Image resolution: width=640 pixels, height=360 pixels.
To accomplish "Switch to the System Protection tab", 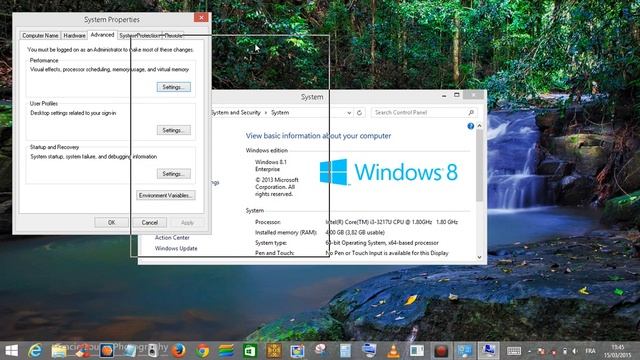I will click(140, 36).
